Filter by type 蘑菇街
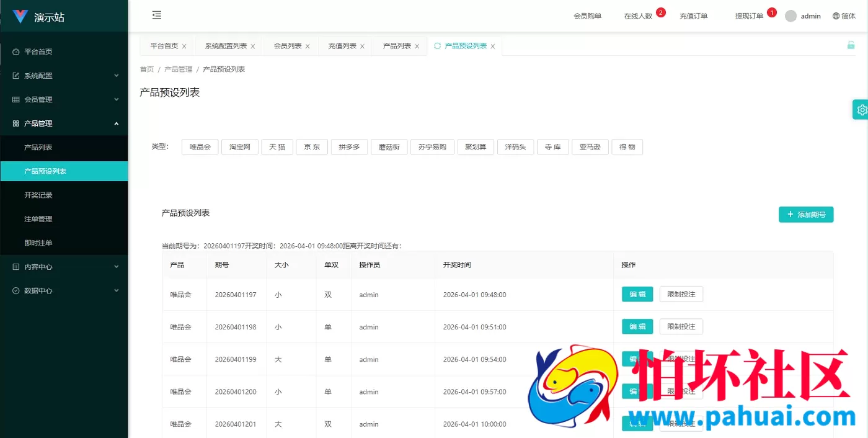Viewport: 868px width, 438px height. (x=389, y=147)
